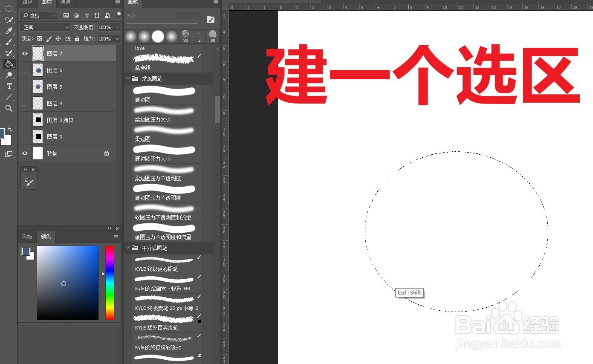Filter layers by adjustment layers
Image resolution: width=593 pixels, height=364 pixels.
pyautogui.click(x=76, y=15)
